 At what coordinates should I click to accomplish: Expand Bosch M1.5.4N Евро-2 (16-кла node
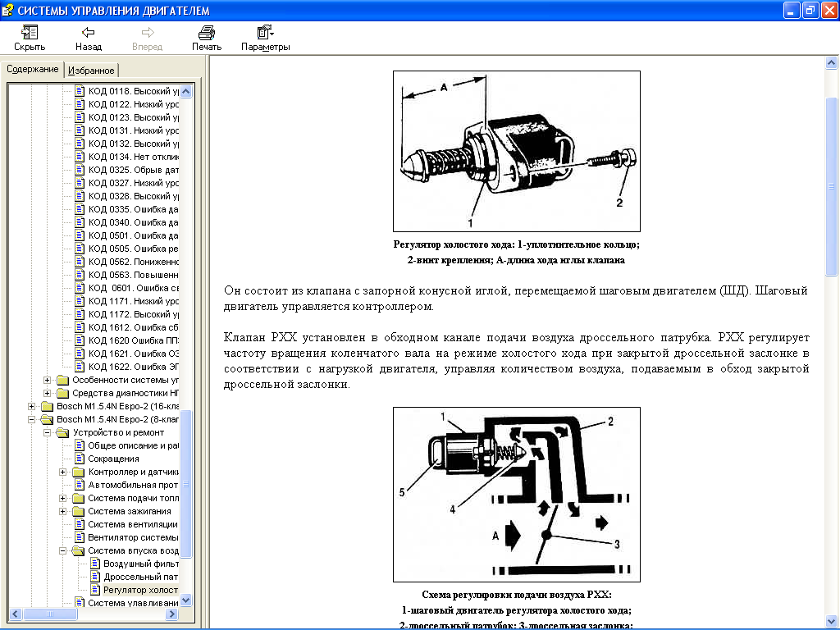point(32,406)
